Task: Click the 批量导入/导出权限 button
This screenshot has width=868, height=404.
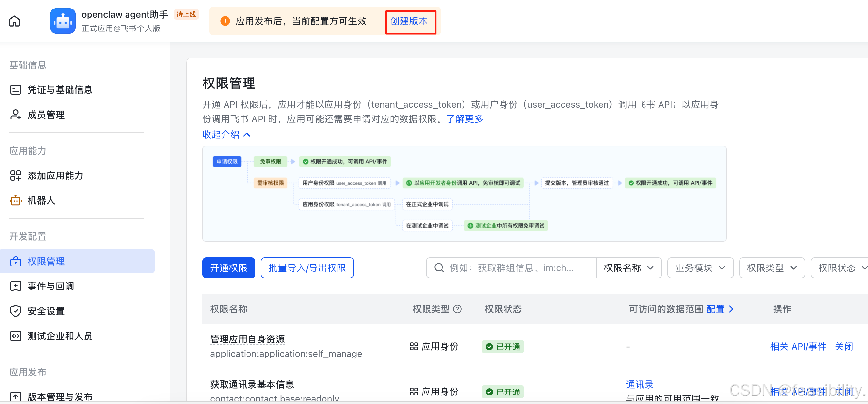Action: (307, 268)
